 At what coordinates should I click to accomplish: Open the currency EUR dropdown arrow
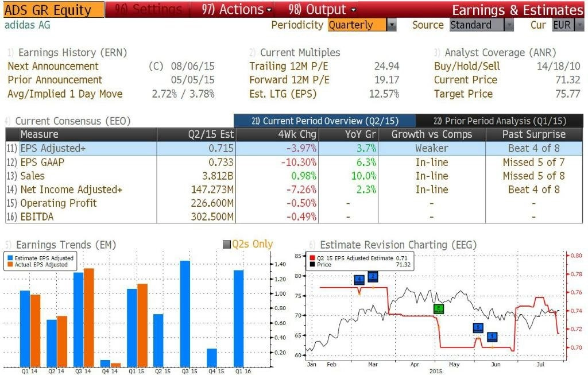[579, 25]
